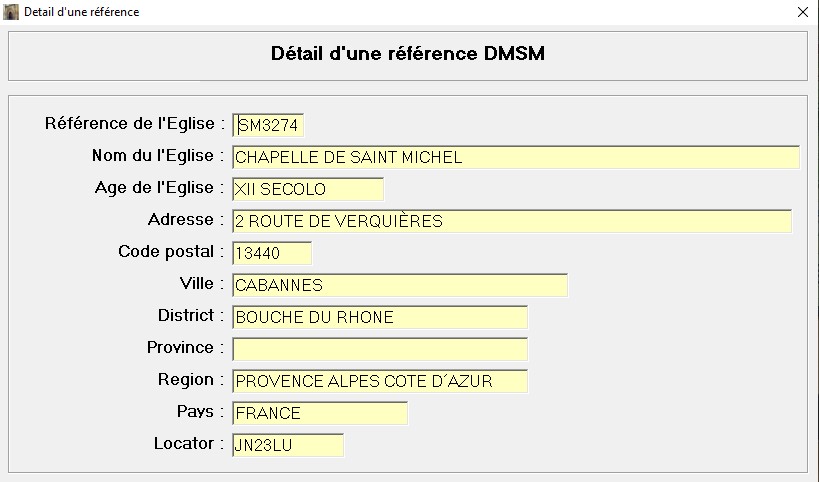Focus the empty Province field

[380, 349]
